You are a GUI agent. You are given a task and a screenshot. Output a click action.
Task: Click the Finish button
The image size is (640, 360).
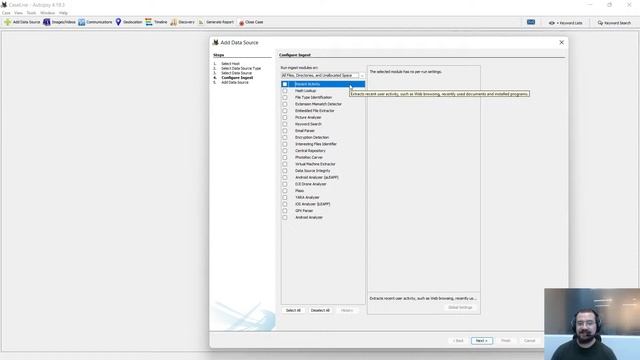506,340
